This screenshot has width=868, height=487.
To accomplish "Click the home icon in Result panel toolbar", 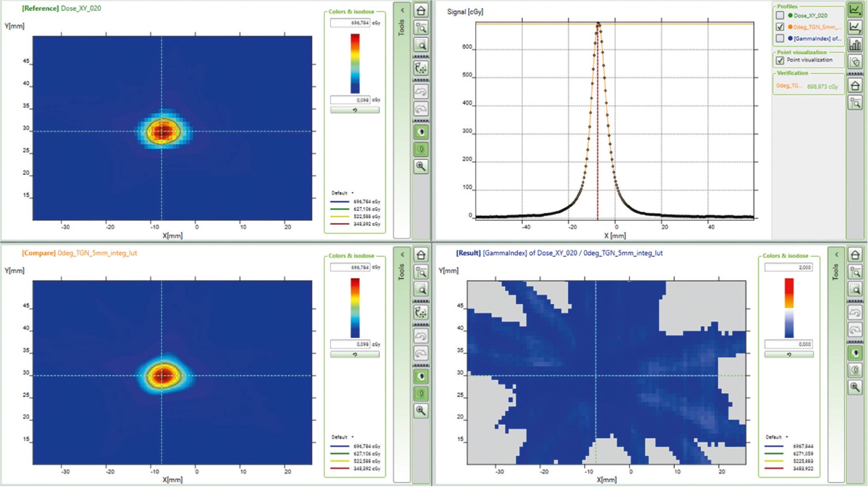I will pyautogui.click(x=855, y=255).
